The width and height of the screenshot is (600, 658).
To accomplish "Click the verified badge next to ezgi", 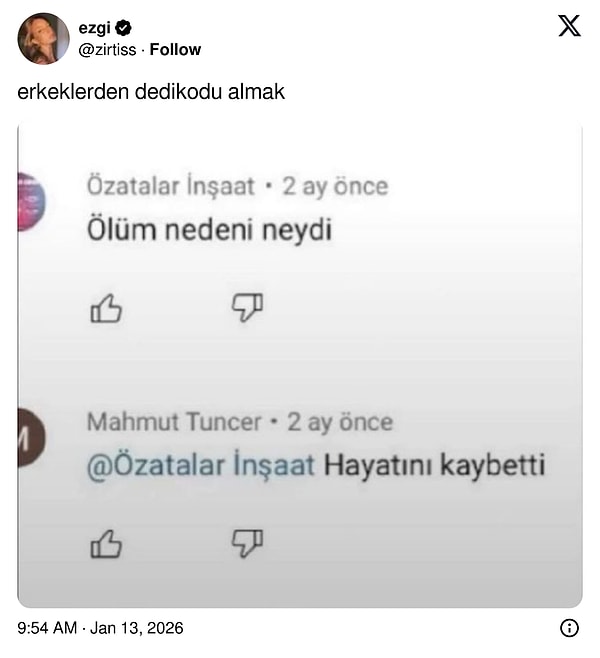I will 127,28.
